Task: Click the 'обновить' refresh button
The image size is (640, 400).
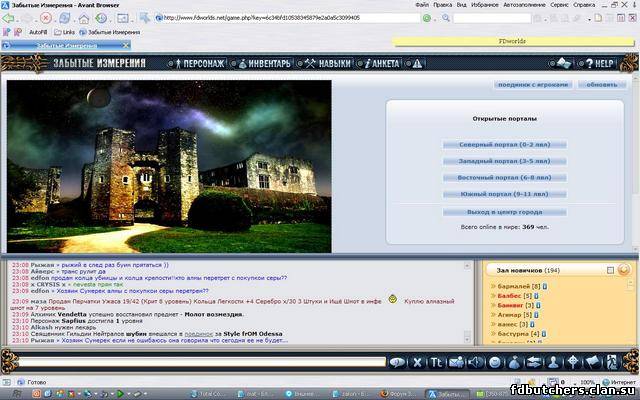Action: 602,84
